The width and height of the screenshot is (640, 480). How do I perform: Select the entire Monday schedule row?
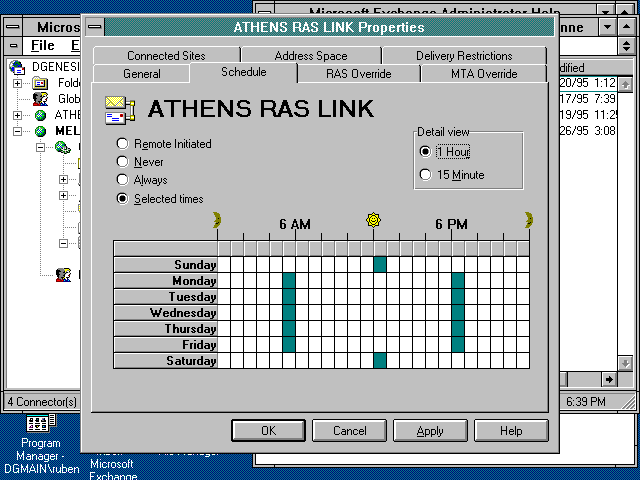166,281
